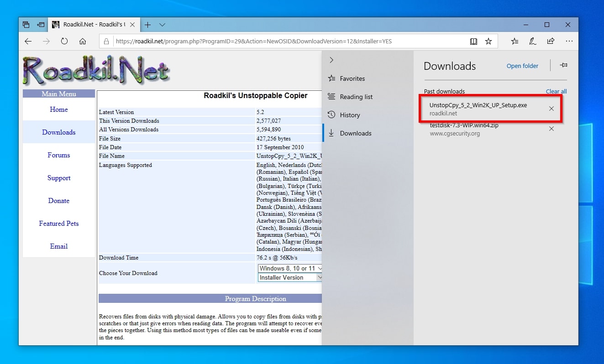Image resolution: width=604 pixels, height=364 pixels.
Task: Click the Edge tab actions icon
Action: 26,25
